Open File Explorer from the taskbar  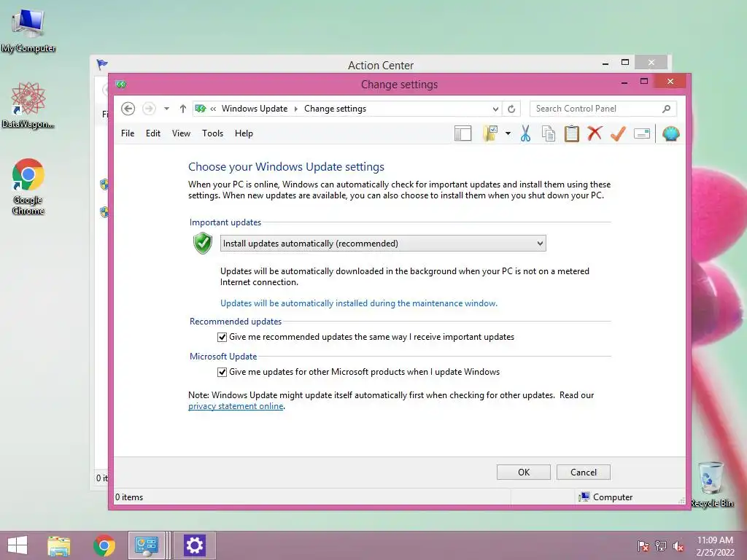pyautogui.click(x=58, y=545)
